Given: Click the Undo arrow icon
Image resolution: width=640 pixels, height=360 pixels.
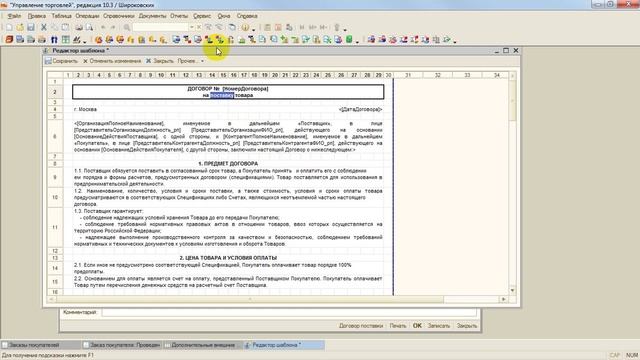Looking at the screenshot, I should pos(102,27).
